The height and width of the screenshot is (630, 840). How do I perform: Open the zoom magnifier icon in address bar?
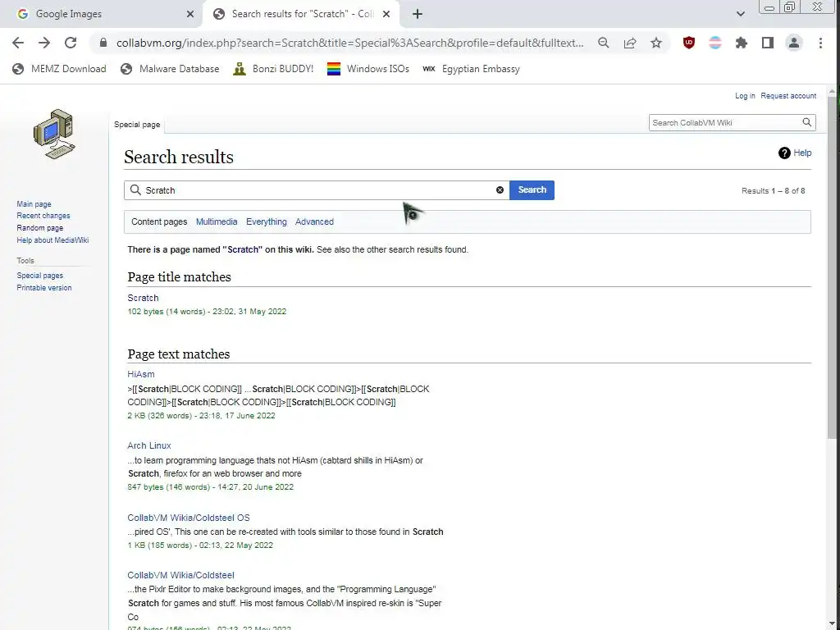click(603, 43)
